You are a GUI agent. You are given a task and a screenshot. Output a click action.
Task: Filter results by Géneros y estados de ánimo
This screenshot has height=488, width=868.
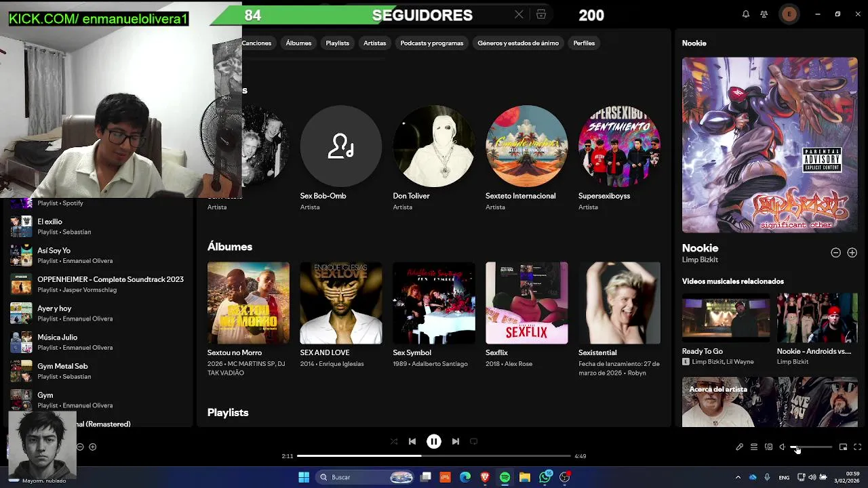pyautogui.click(x=518, y=43)
